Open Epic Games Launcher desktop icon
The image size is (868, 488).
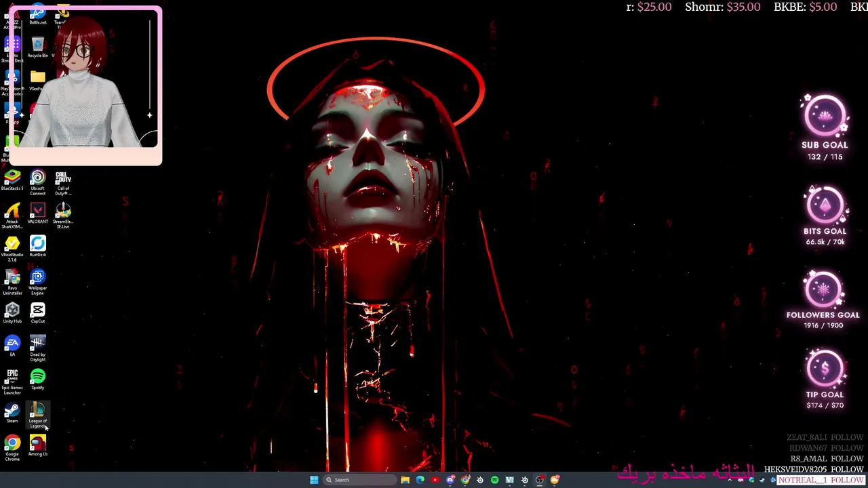click(12, 382)
